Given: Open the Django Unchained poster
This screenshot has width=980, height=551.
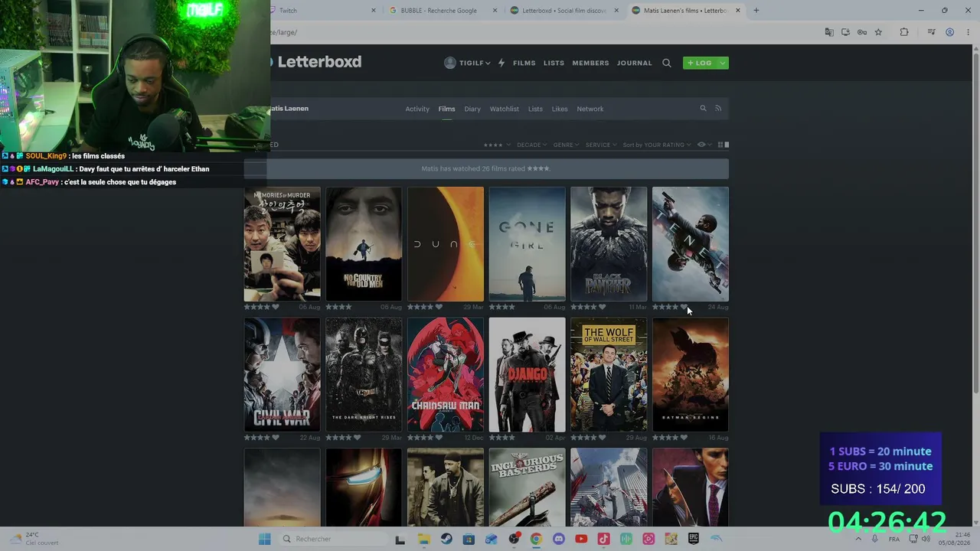Looking at the screenshot, I should click(x=528, y=375).
